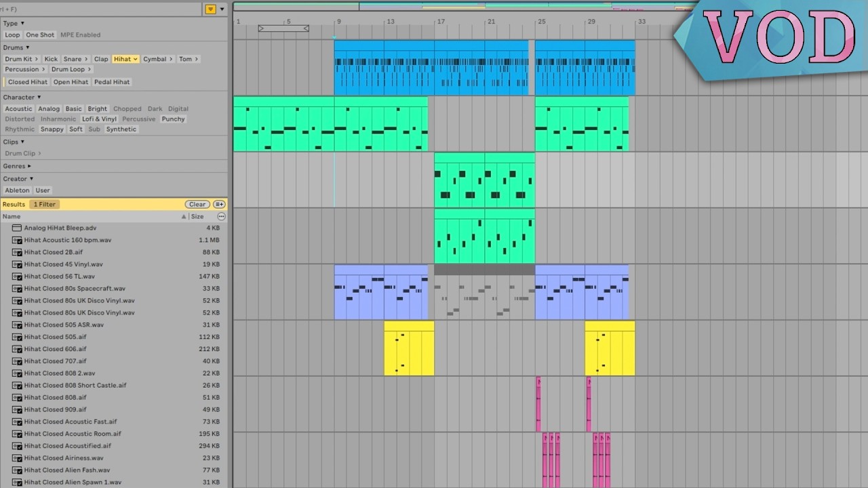The image size is (868, 488).
Task: Click the sample icon of Hihat Closed 808.aif
Action: (x=17, y=397)
